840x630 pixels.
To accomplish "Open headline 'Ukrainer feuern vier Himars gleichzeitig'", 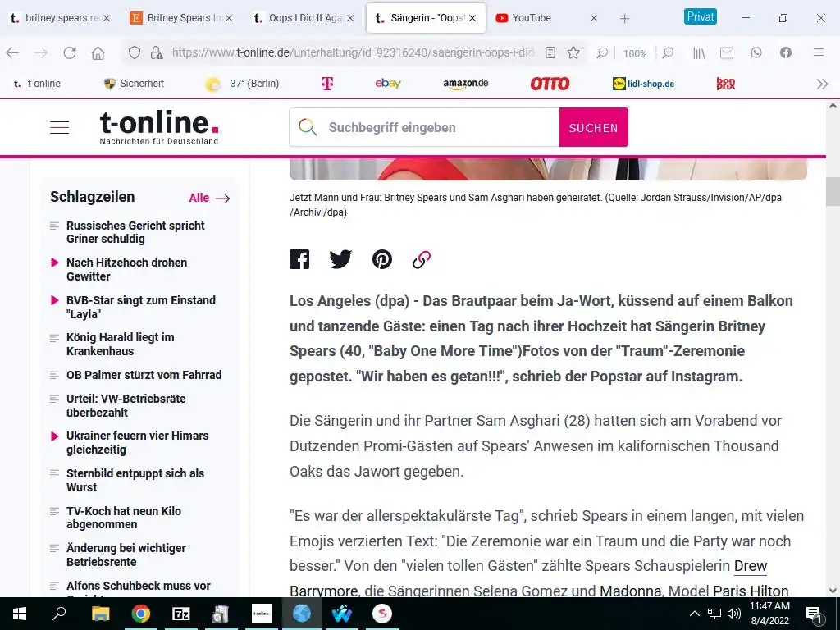I will click(138, 442).
